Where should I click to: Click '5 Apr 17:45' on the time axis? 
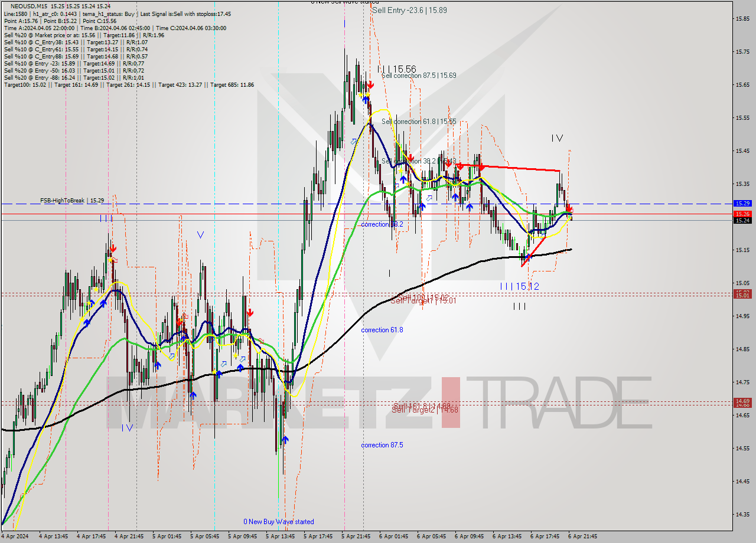(x=320, y=537)
